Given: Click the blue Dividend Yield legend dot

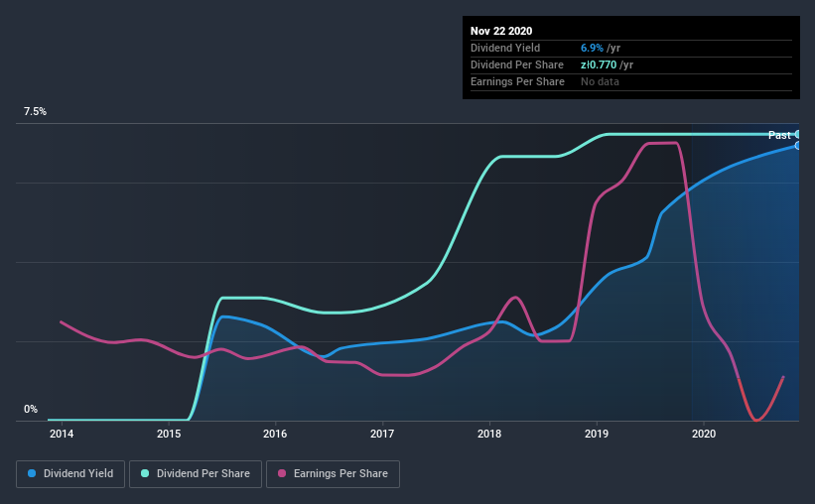Looking at the screenshot, I should tap(32, 473).
